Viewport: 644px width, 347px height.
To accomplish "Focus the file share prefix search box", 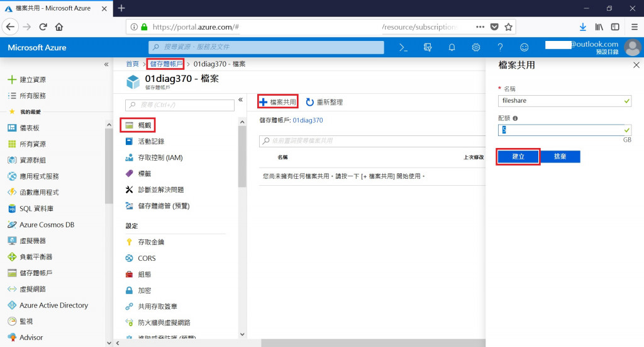I will 372,140.
